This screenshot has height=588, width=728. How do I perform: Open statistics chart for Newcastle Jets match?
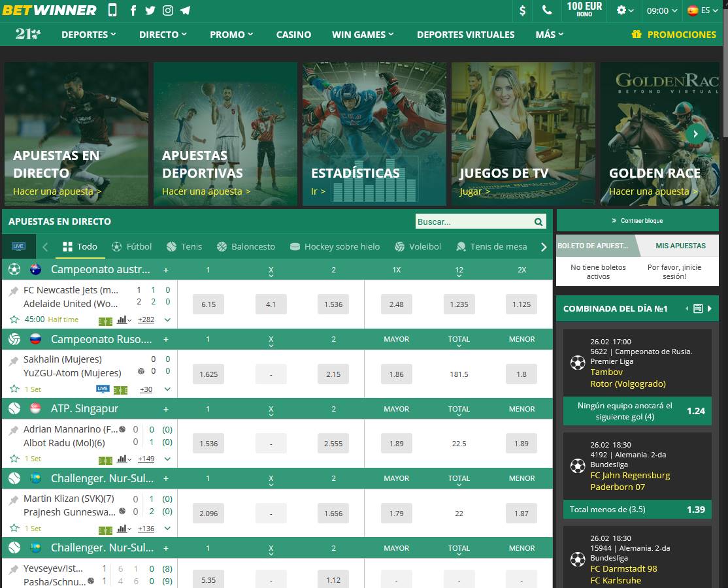point(124,319)
